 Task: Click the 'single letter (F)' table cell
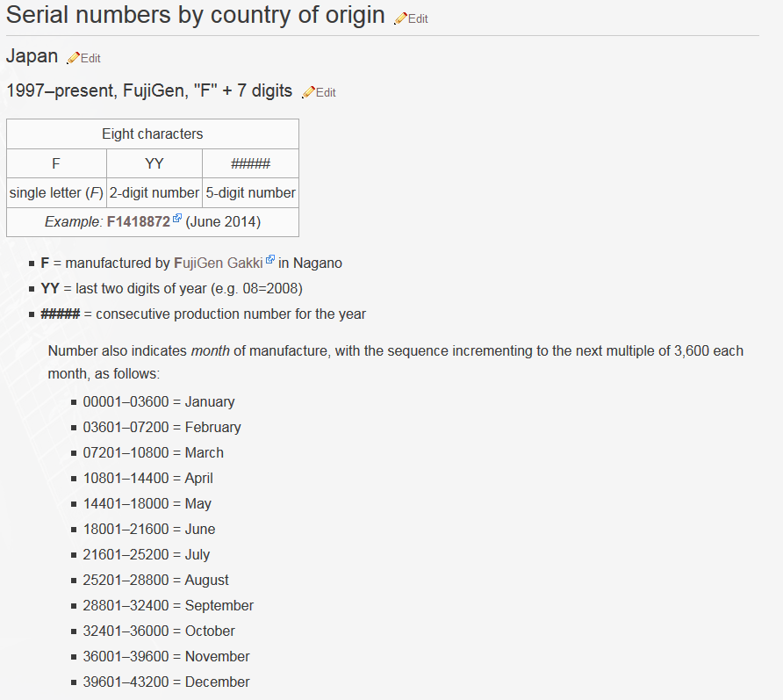click(x=56, y=193)
